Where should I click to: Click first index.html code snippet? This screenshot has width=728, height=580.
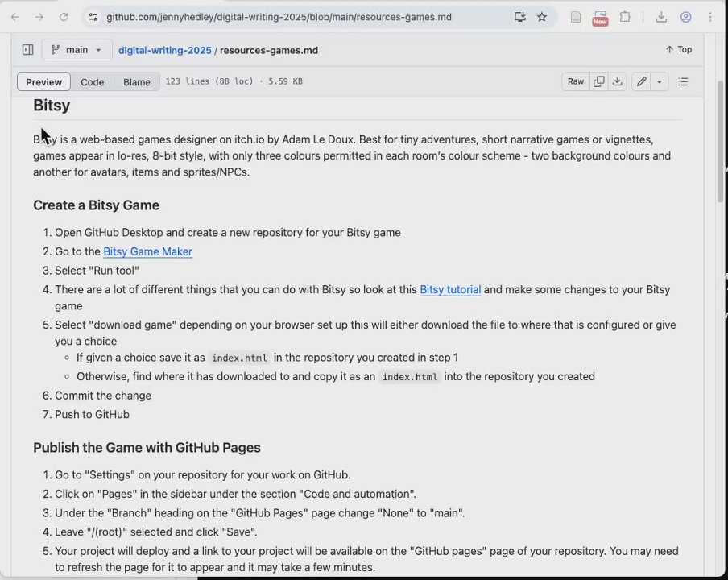point(239,358)
